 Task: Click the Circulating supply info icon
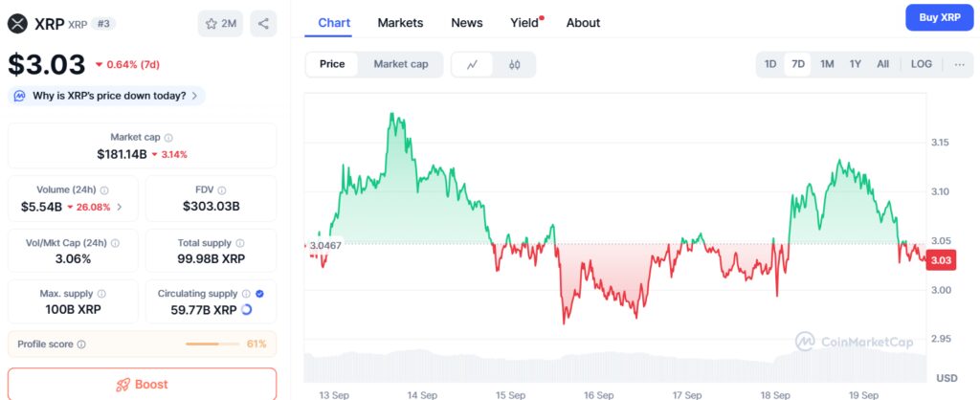click(x=246, y=294)
